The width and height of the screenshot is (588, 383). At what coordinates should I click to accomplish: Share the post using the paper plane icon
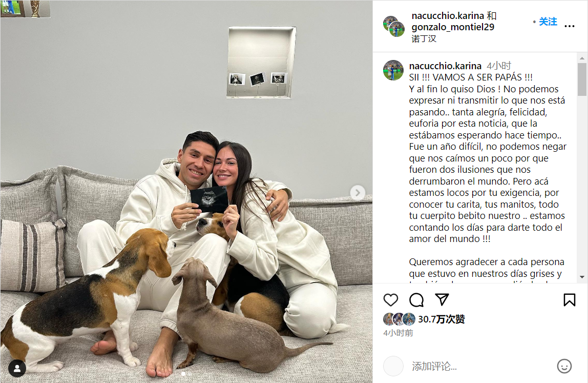(442, 299)
